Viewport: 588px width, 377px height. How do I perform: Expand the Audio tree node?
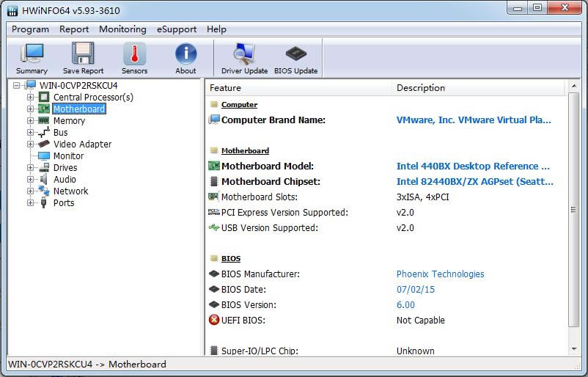pos(30,179)
